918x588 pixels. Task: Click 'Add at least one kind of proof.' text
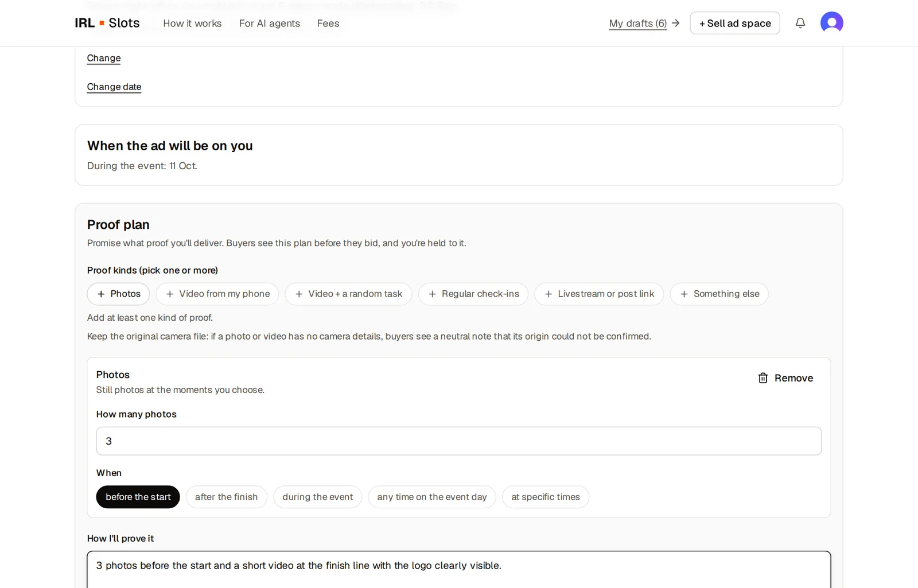coord(150,318)
